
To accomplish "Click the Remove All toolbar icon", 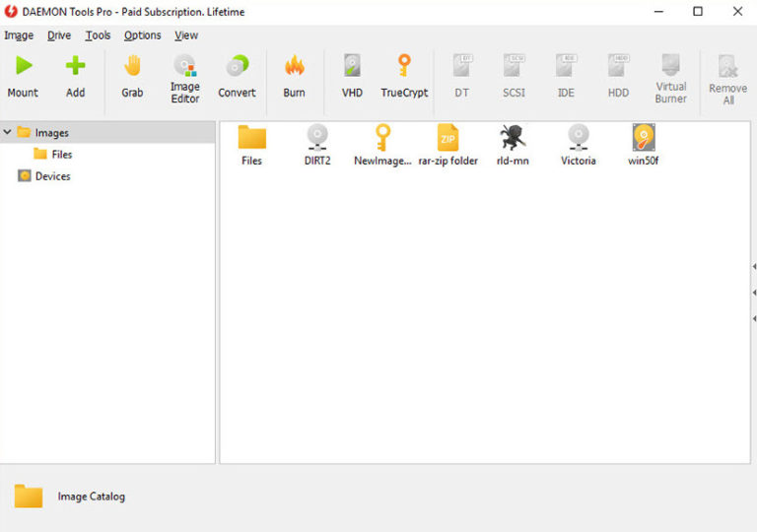I will coord(728,66).
